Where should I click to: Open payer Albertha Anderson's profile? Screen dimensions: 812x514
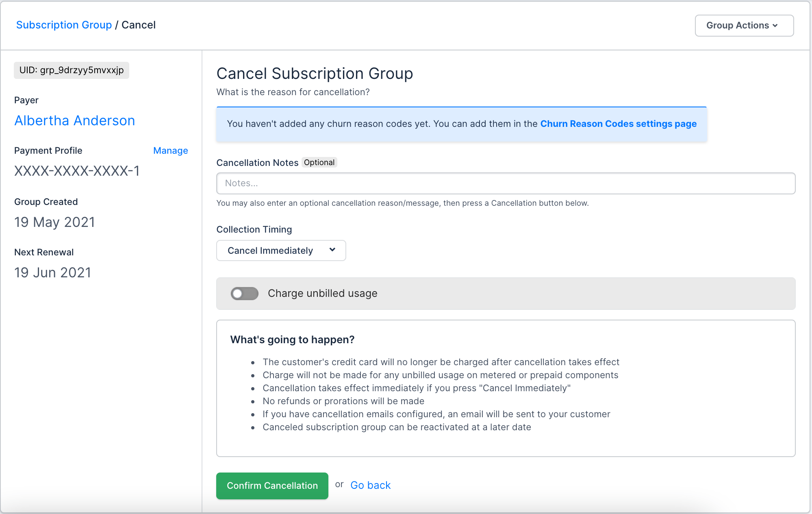pyautogui.click(x=74, y=121)
